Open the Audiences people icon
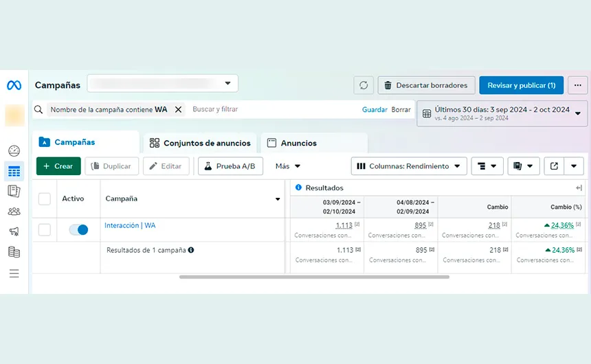Viewport: 591px width, 364px height. [14, 212]
